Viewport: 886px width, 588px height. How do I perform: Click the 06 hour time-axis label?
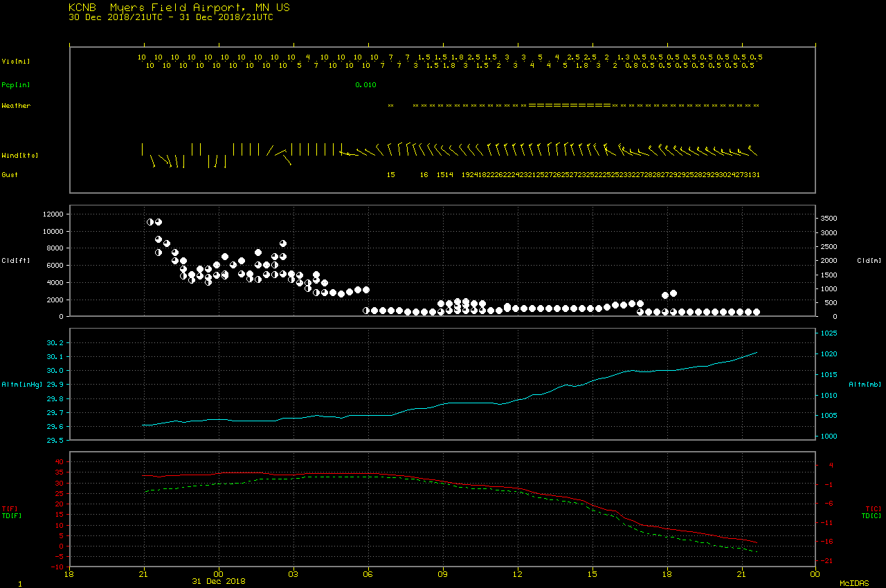click(x=368, y=574)
